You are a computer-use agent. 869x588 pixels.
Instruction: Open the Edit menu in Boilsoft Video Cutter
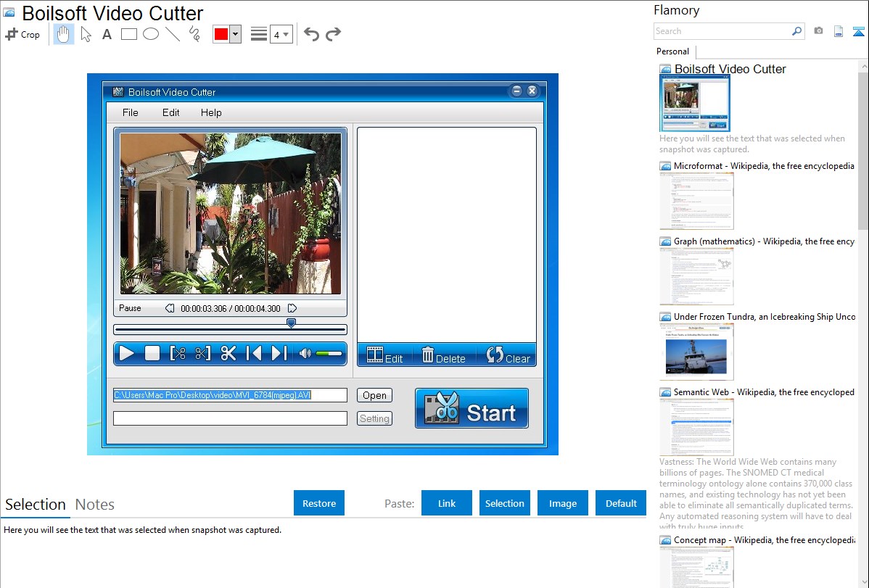[170, 112]
